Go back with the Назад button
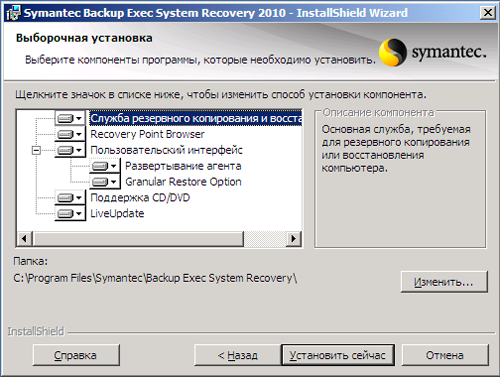 point(237,355)
